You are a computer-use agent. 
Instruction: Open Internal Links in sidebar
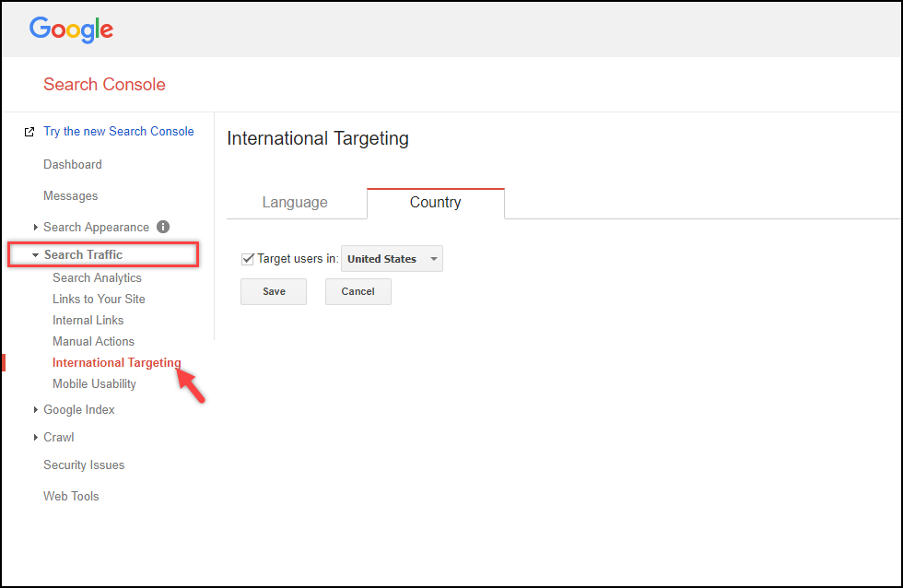(x=88, y=320)
